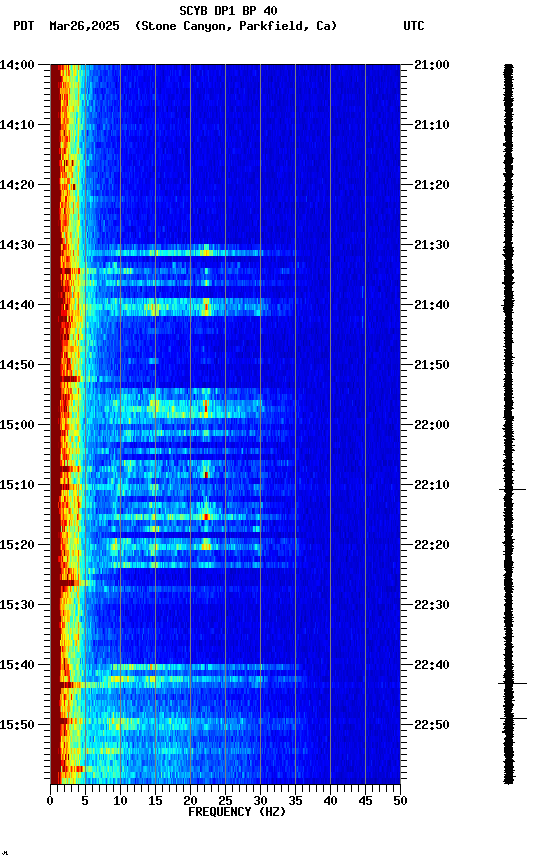
Task: Click the 20 Hz frequency axis label
Action: click(x=190, y=801)
